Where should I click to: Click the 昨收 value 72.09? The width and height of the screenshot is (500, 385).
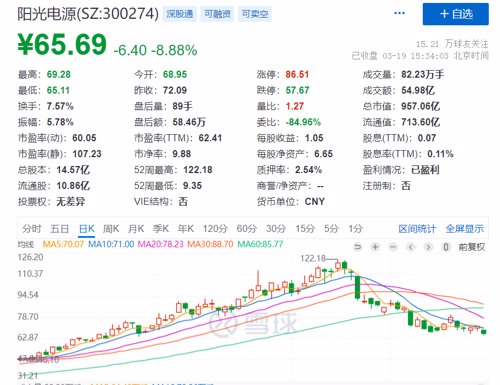pos(175,90)
